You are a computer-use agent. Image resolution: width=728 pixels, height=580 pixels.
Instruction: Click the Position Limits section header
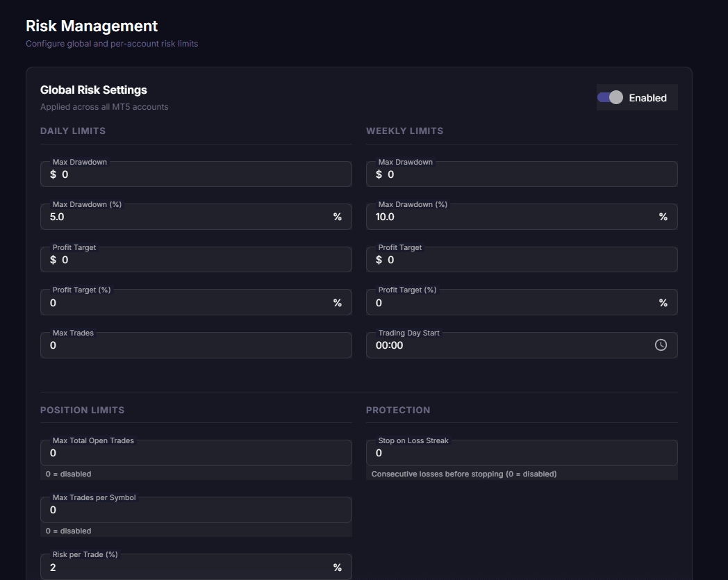click(x=83, y=410)
